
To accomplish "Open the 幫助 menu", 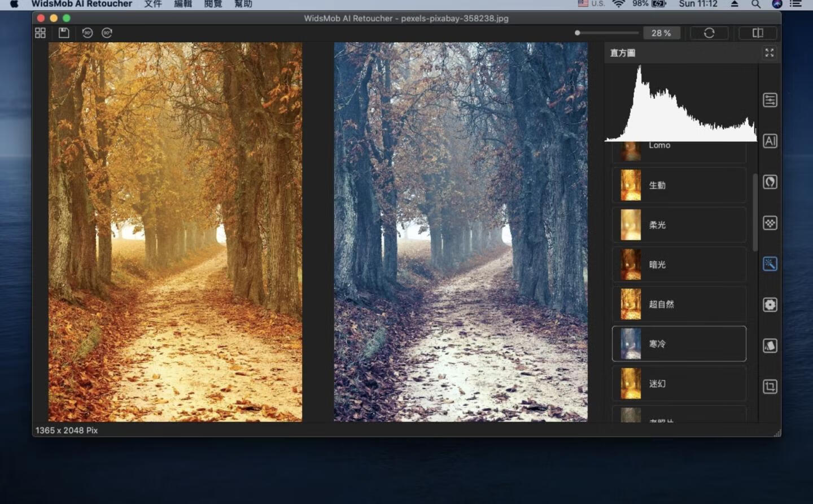I will point(243,4).
